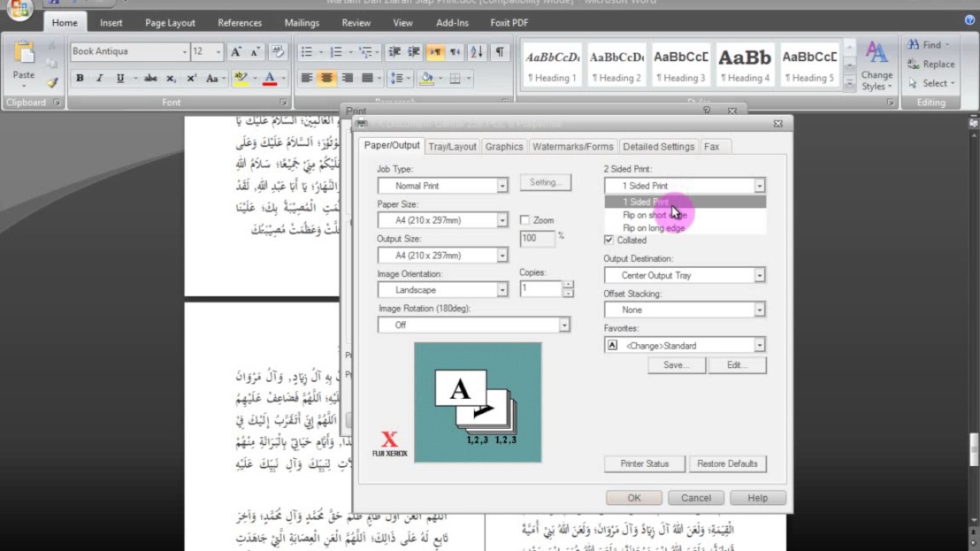The width and height of the screenshot is (980, 551).
Task: Open the Change Case menu
Action: coord(214,78)
